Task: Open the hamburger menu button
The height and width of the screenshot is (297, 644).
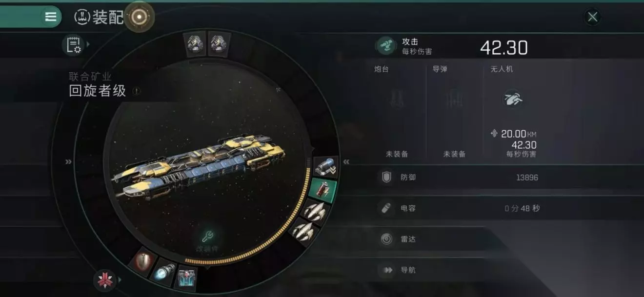Action: click(x=51, y=17)
